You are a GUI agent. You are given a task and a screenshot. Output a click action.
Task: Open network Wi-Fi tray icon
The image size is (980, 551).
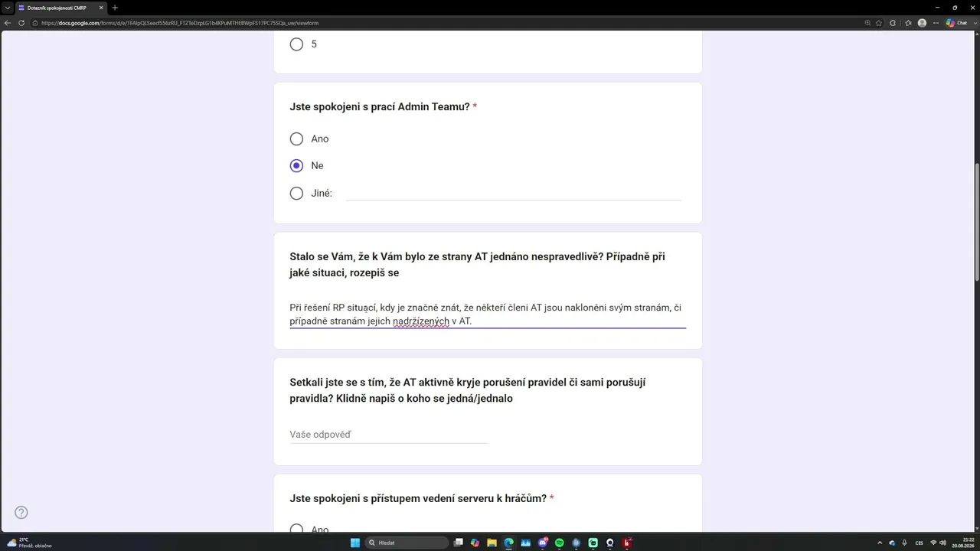click(x=933, y=543)
